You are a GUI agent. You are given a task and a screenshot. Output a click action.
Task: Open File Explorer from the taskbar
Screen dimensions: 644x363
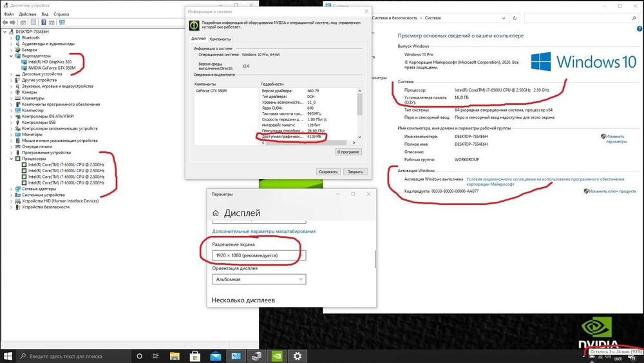pos(175,356)
